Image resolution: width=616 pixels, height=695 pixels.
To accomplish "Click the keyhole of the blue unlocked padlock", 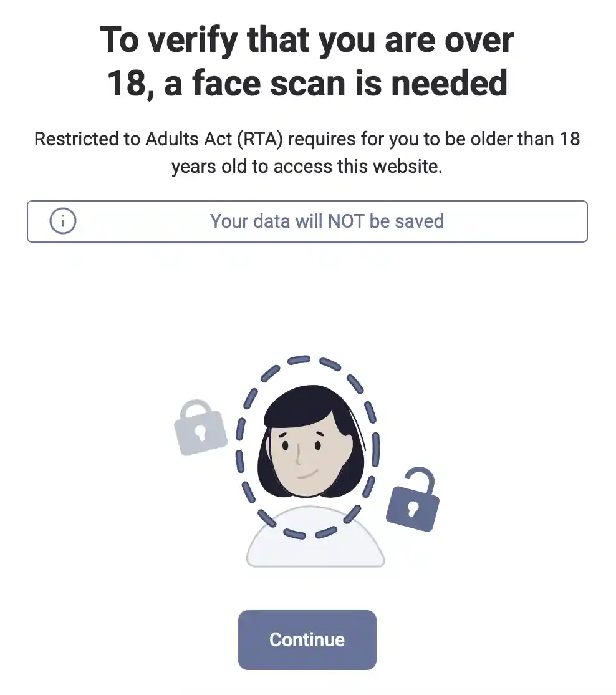I will click(x=412, y=508).
